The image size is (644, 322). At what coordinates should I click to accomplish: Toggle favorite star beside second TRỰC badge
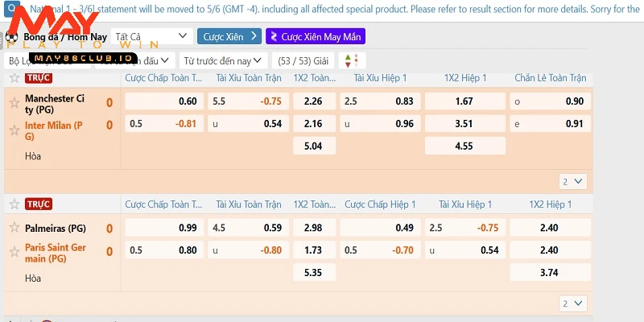14,204
